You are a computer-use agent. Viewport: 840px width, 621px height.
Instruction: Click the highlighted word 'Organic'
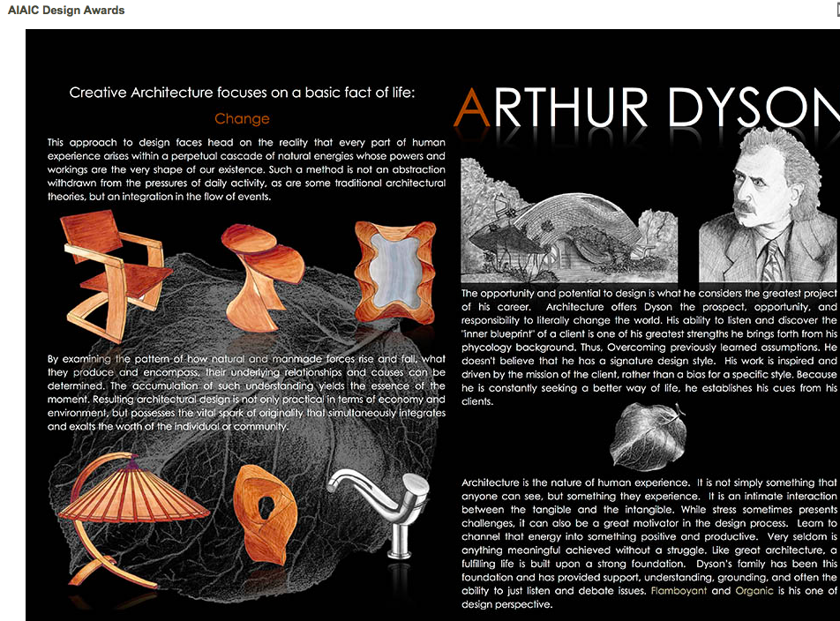(x=754, y=591)
